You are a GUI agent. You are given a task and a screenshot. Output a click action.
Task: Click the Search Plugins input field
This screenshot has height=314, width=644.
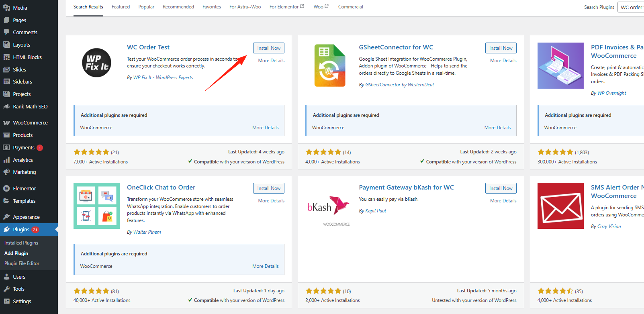pos(631,7)
